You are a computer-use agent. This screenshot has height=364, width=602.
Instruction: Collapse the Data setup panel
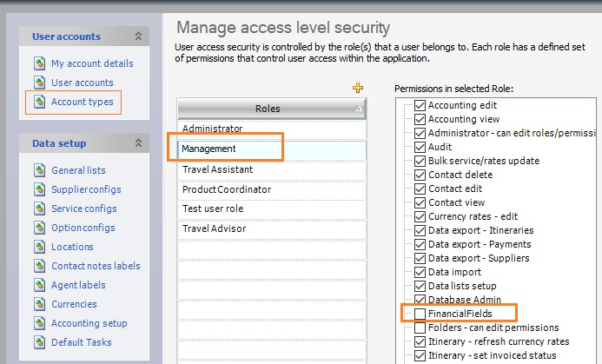pyautogui.click(x=137, y=142)
